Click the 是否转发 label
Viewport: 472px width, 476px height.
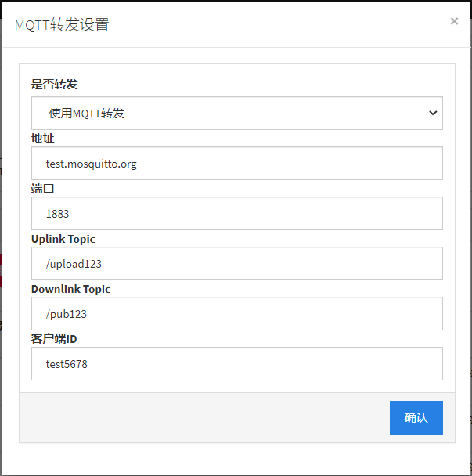click(55, 85)
